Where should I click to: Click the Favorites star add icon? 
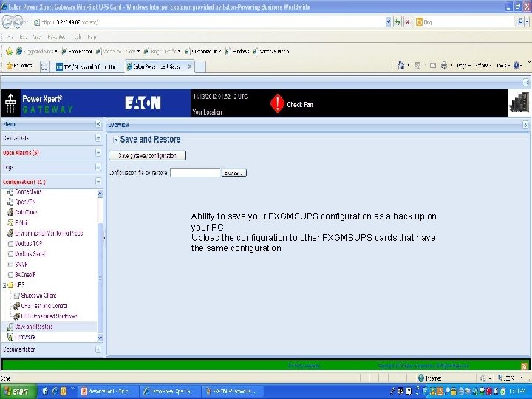9,52
